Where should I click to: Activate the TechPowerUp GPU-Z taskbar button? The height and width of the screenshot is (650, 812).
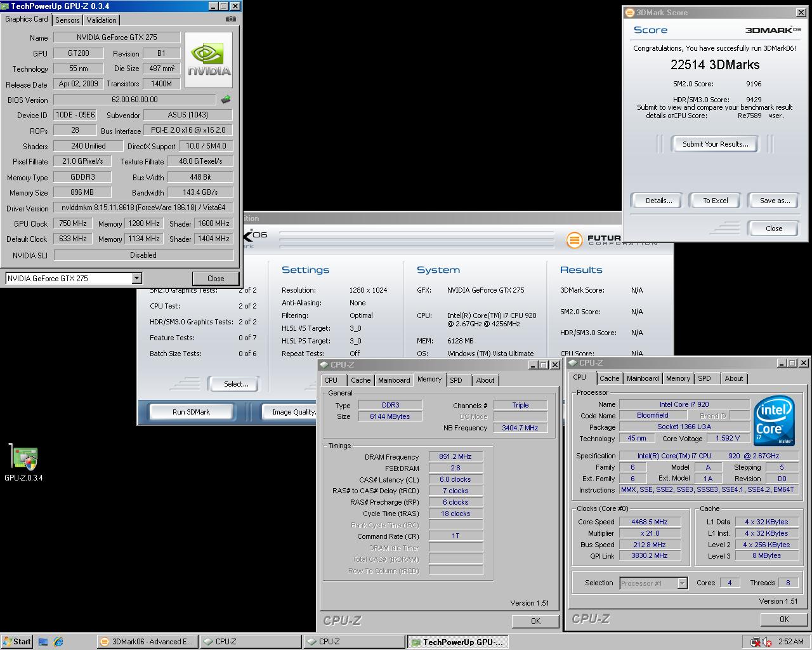point(457,642)
